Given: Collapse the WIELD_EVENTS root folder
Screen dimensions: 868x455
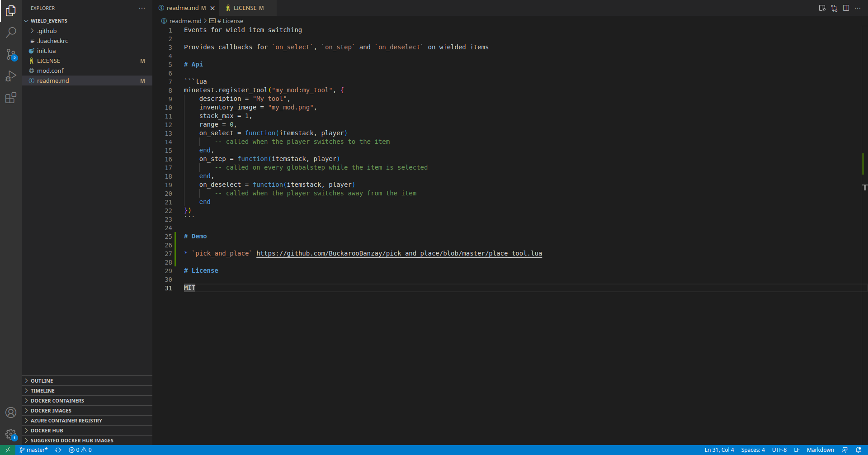Looking at the screenshot, I should 49,21.
